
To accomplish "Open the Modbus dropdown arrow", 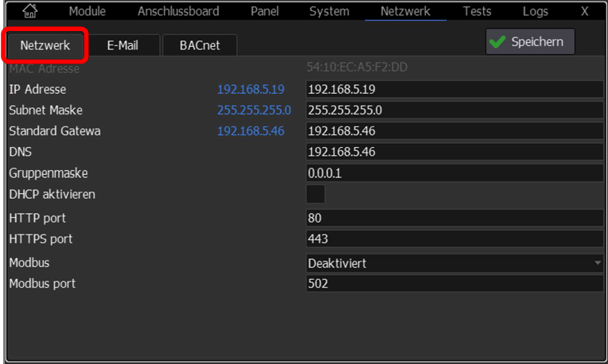I will (x=597, y=262).
